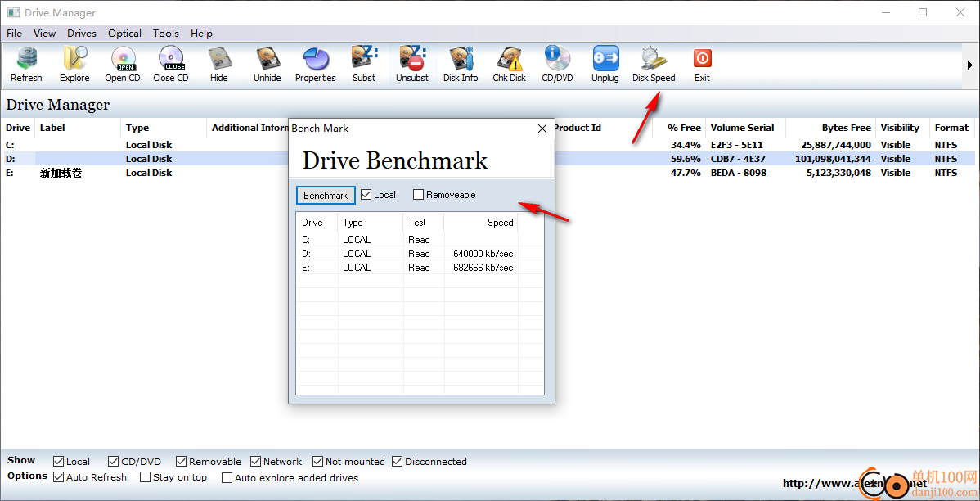Click the Type column header in benchmark
Image resolution: width=980 pixels, height=501 pixels.
(371, 222)
